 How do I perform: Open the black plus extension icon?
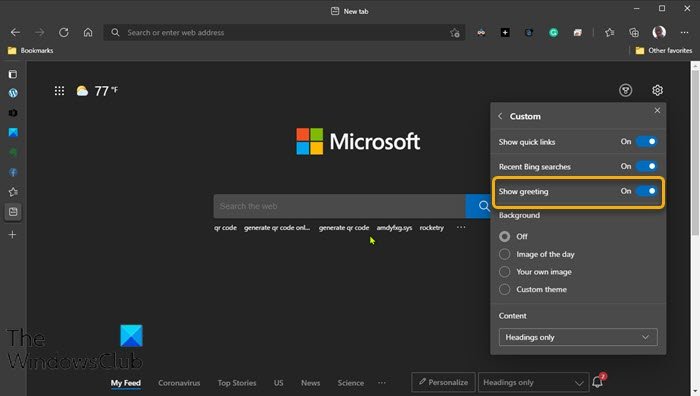click(x=505, y=33)
